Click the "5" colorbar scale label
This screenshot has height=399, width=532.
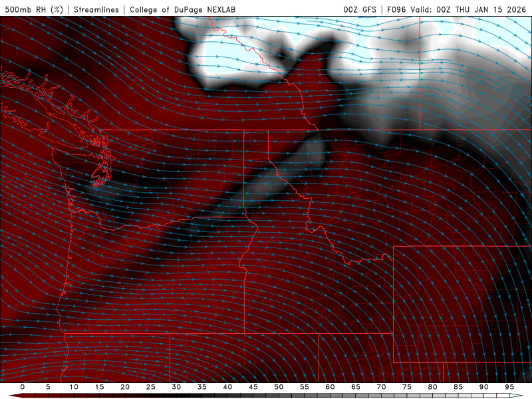pos(48,387)
